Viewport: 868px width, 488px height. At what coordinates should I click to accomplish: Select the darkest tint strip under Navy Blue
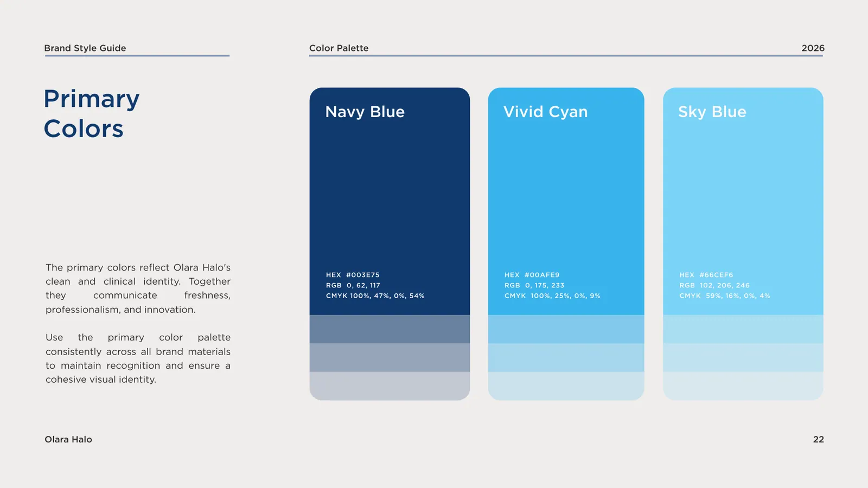(390, 329)
